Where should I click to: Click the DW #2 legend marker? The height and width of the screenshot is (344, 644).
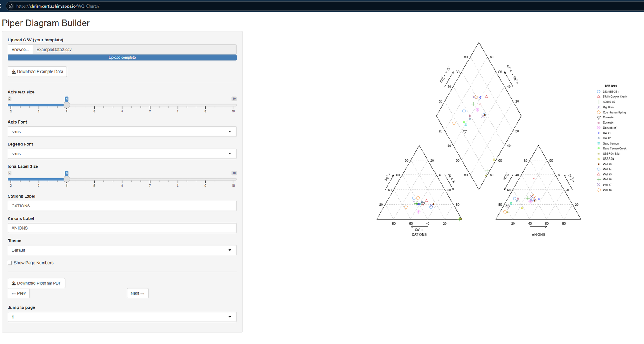click(x=599, y=138)
